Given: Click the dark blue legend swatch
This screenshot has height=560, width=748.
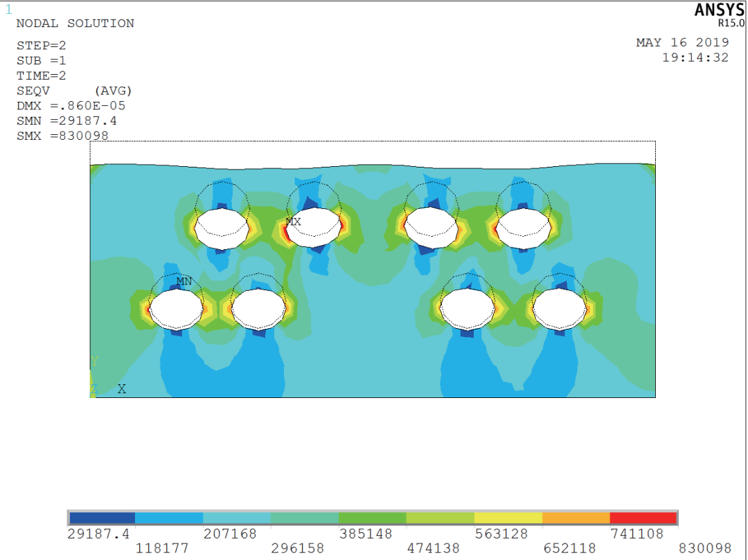Looking at the screenshot, I should coord(102,518).
